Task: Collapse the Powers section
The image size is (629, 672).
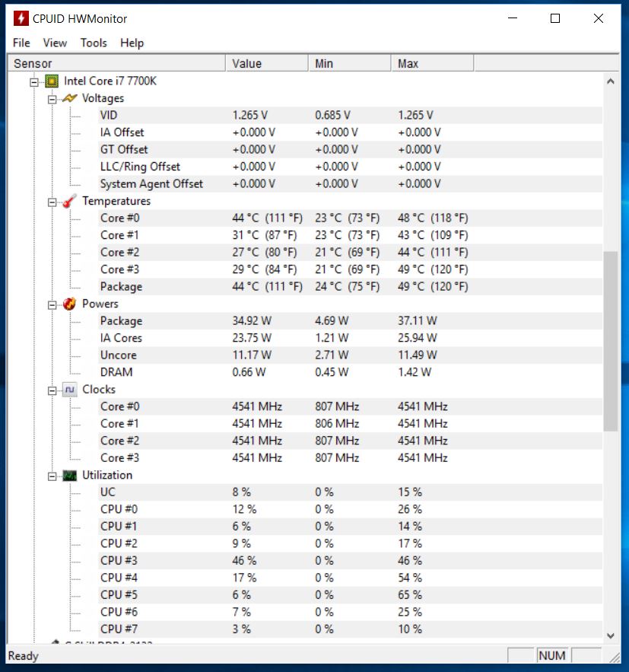Action: (52, 304)
